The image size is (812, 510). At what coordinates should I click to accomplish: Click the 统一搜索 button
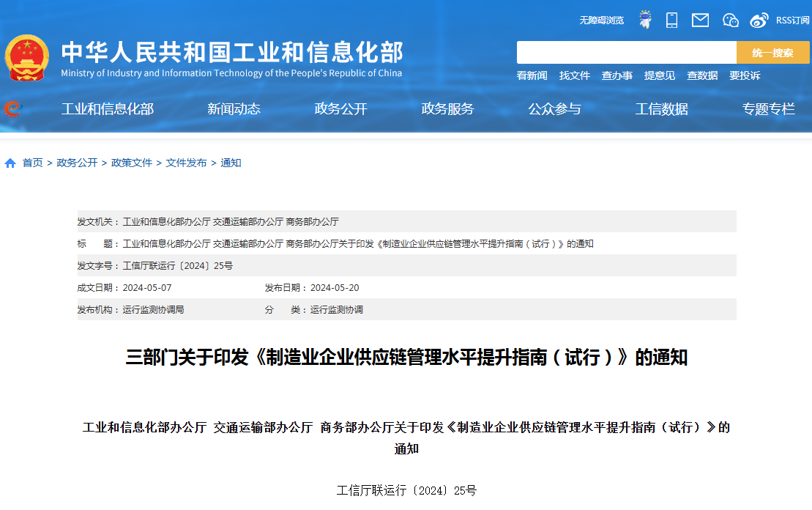(772, 52)
